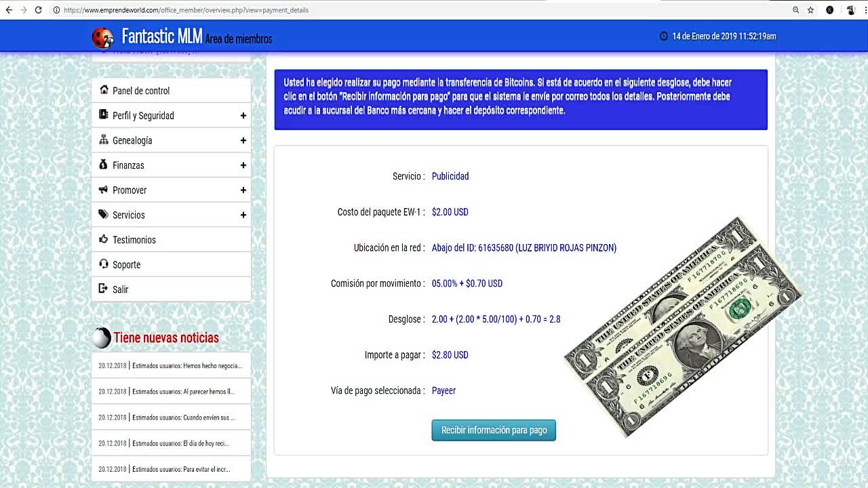868x488 pixels.
Task: Click the browser address bar URL
Action: pos(186,10)
